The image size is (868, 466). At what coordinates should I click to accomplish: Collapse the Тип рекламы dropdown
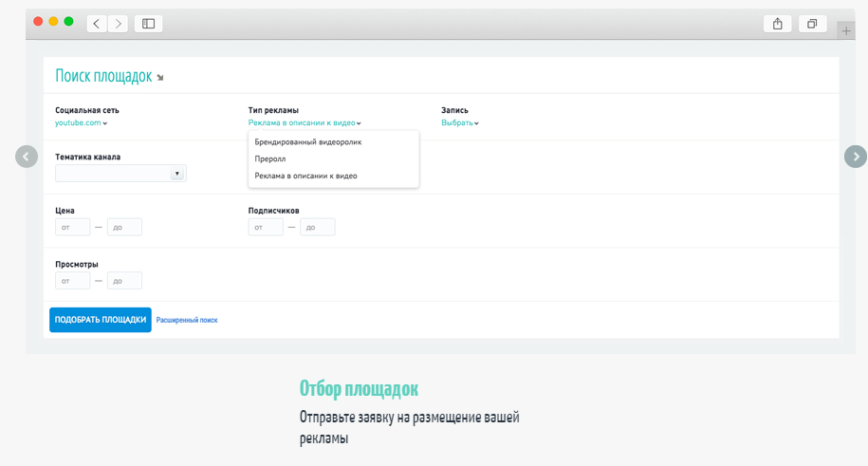pos(304,123)
